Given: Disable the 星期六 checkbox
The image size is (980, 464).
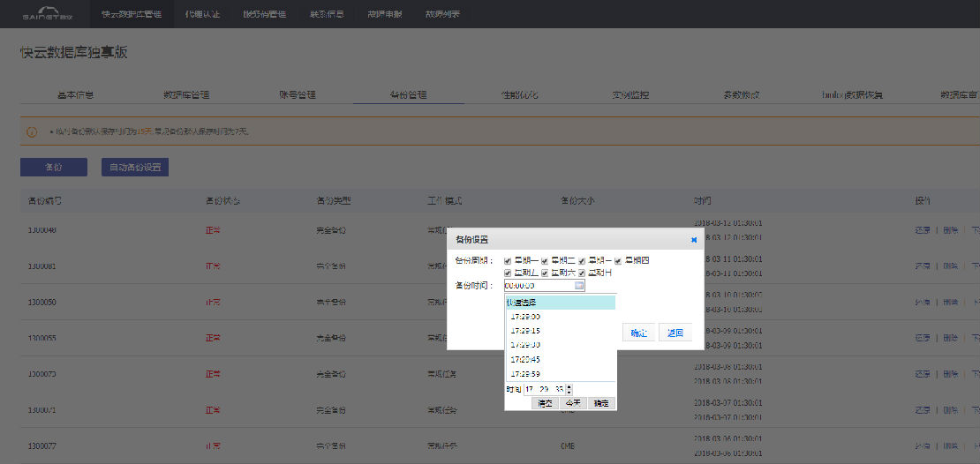Looking at the screenshot, I should click(545, 273).
